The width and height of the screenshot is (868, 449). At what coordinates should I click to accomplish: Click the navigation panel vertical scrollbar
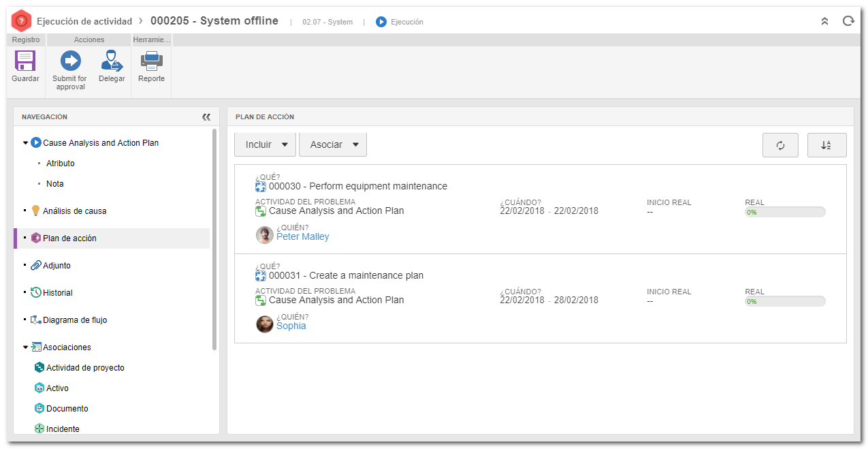coord(215,239)
